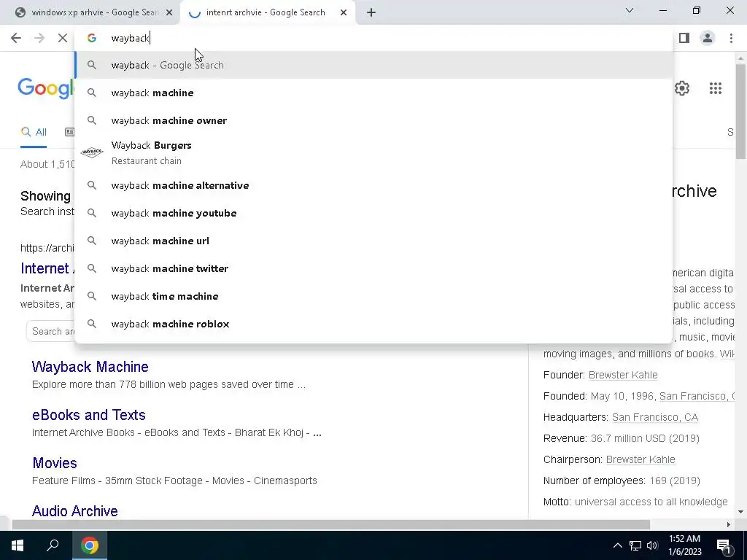Switch to 'windows xp arhvie' tab
The image size is (747, 560).
click(x=90, y=12)
